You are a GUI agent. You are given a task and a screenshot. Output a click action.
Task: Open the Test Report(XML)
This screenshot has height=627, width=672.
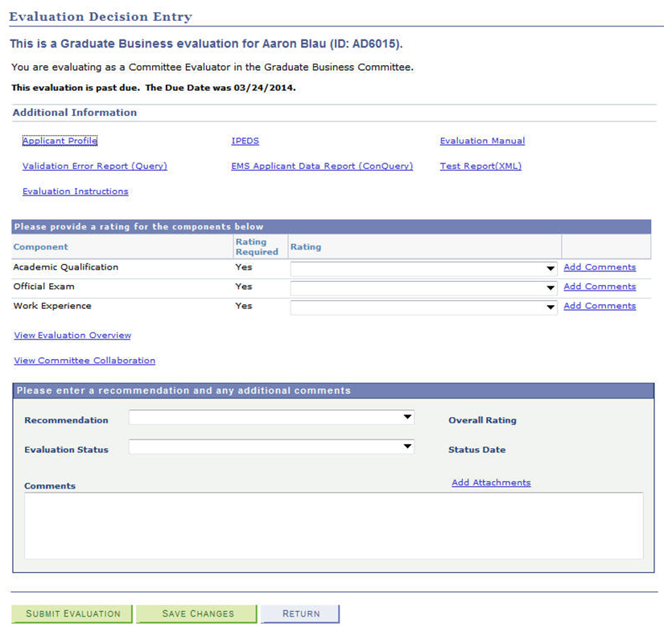point(480,166)
